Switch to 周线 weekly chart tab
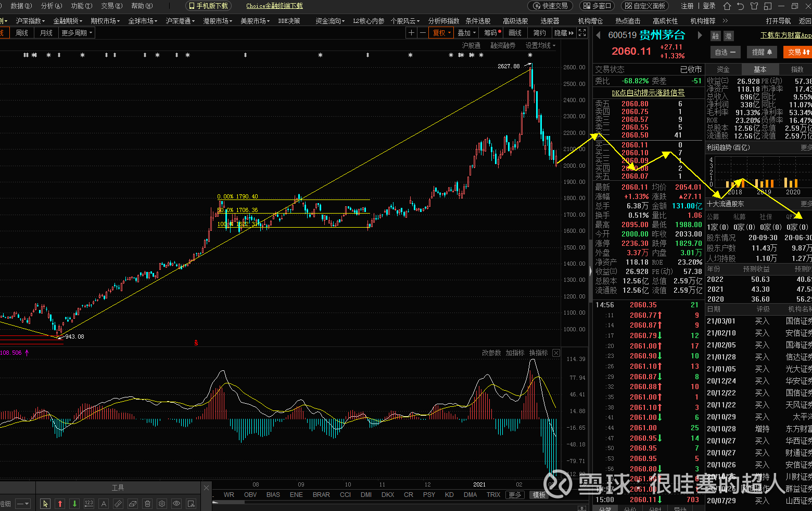This screenshot has height=511, width=812. click(x=22, y=33)
